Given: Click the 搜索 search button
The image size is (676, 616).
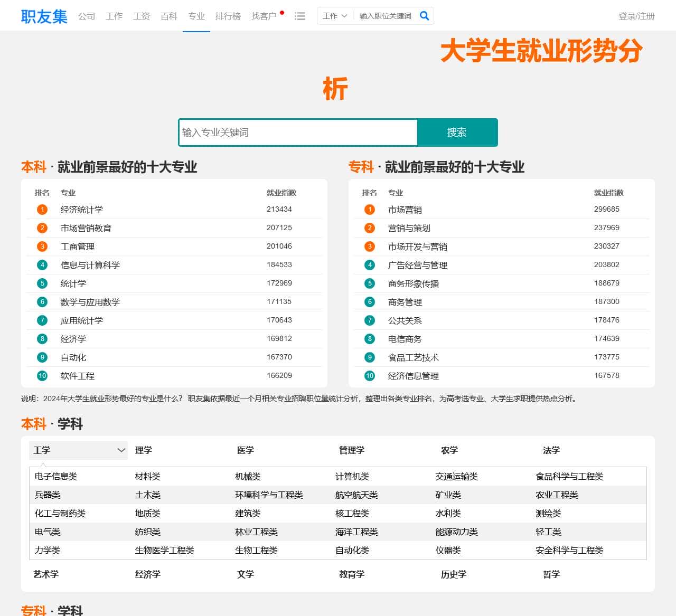Looking at the screenshot, I should pyautogui.click(x=457, y=132).
